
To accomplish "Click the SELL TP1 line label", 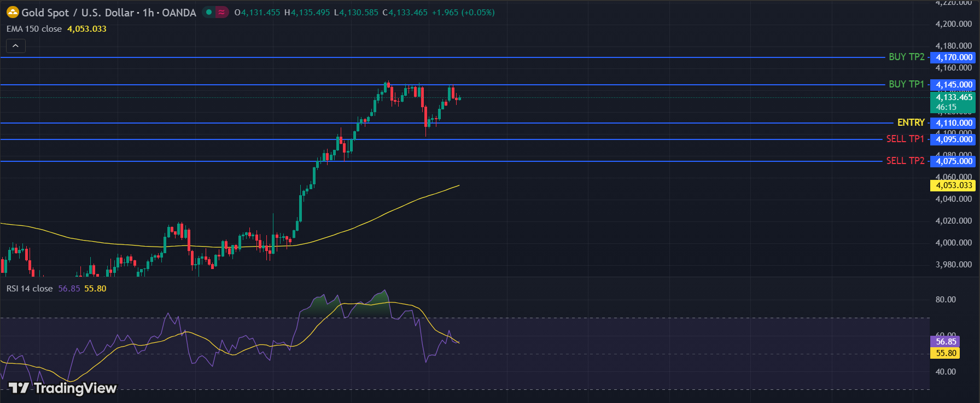I will [x=905, y=139].
